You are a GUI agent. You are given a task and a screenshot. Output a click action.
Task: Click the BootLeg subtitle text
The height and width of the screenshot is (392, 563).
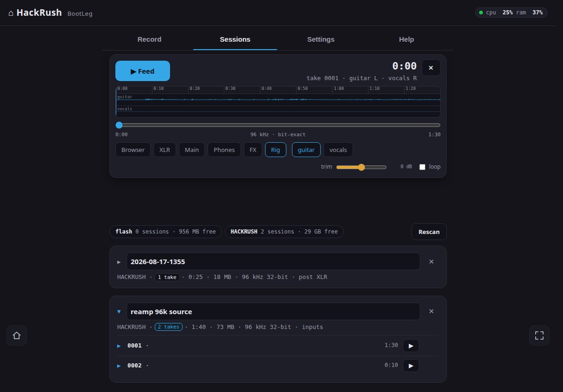pyautogui.click(x=80, y=14)
